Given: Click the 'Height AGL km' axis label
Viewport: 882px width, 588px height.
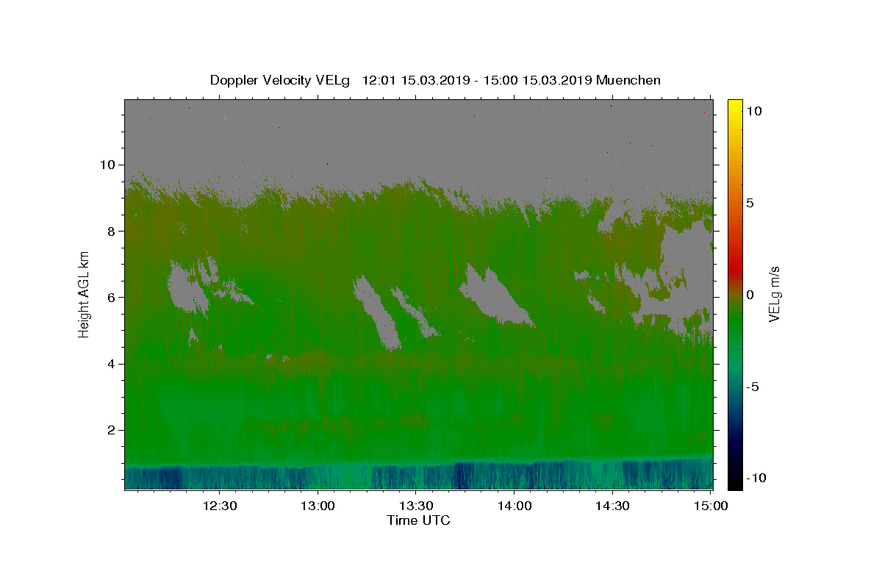Looking at the screenshot, I should pos(84,293).
